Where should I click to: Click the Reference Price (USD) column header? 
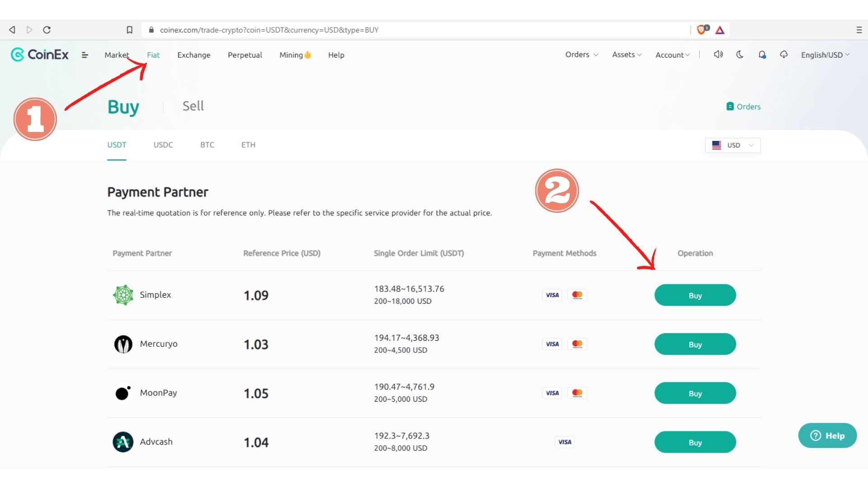click(282, 253)
